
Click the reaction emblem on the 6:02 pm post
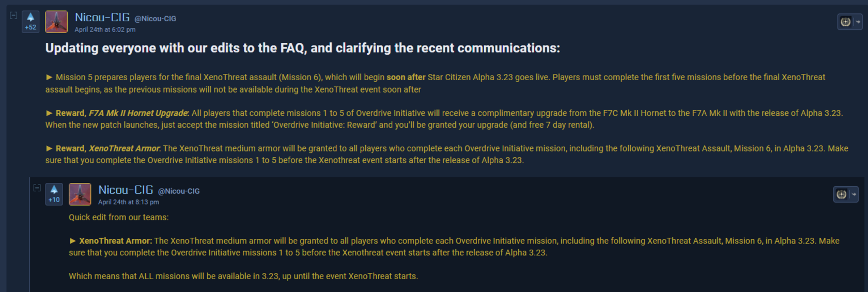845,22
